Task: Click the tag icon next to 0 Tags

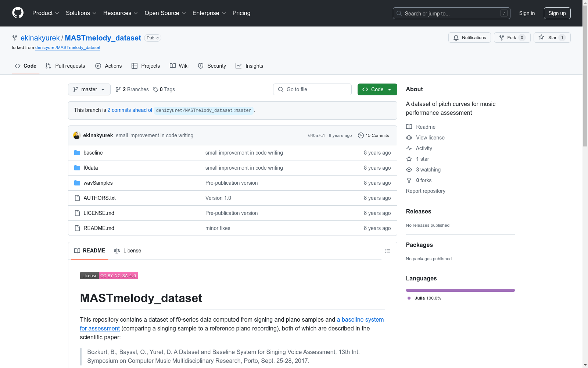Action: point(155,89)
